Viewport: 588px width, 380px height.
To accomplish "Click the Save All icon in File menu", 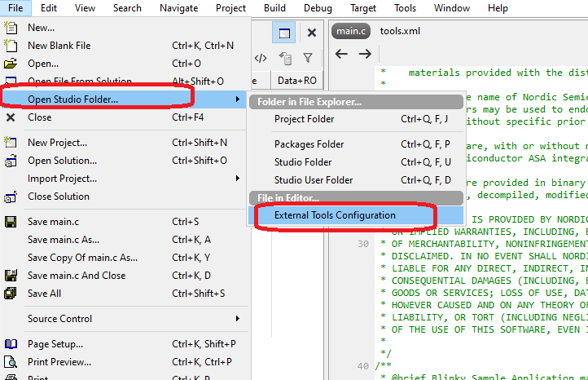I will click(11, 294).
